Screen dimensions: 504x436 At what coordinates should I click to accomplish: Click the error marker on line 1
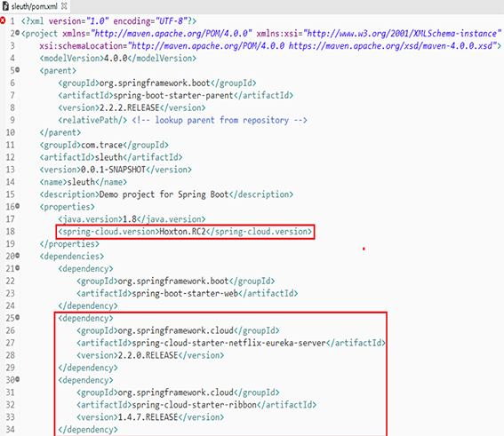(x=3, y=21)
